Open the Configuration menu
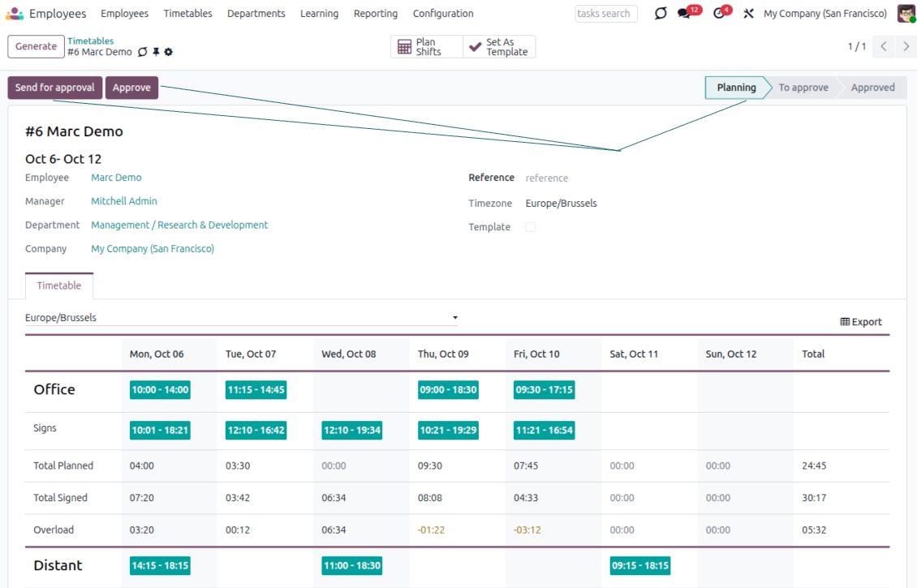The height and width of the screenshot is (588, 917). click(x=443, y=14)
